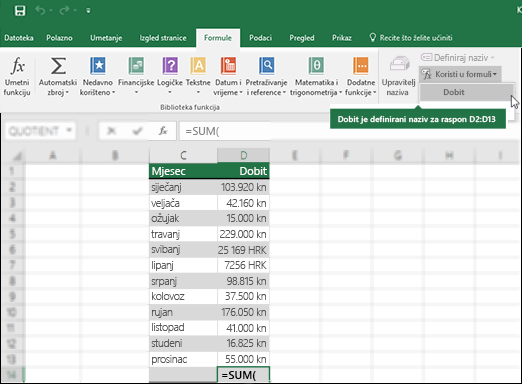Open the Datum i vrijeme functions icon
The image size is (522, 384).
[228, 65]
